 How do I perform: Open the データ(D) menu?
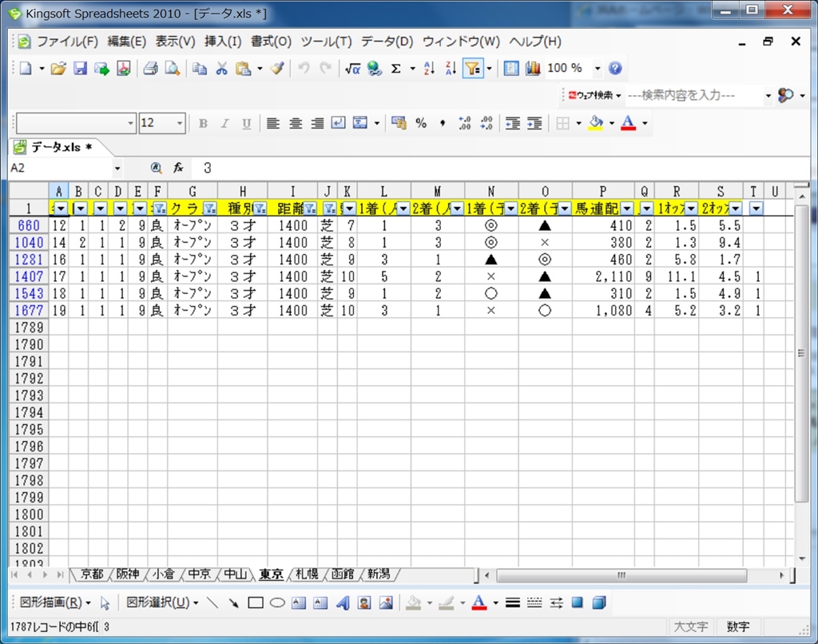pyautogui.click(x=387, y=42)
